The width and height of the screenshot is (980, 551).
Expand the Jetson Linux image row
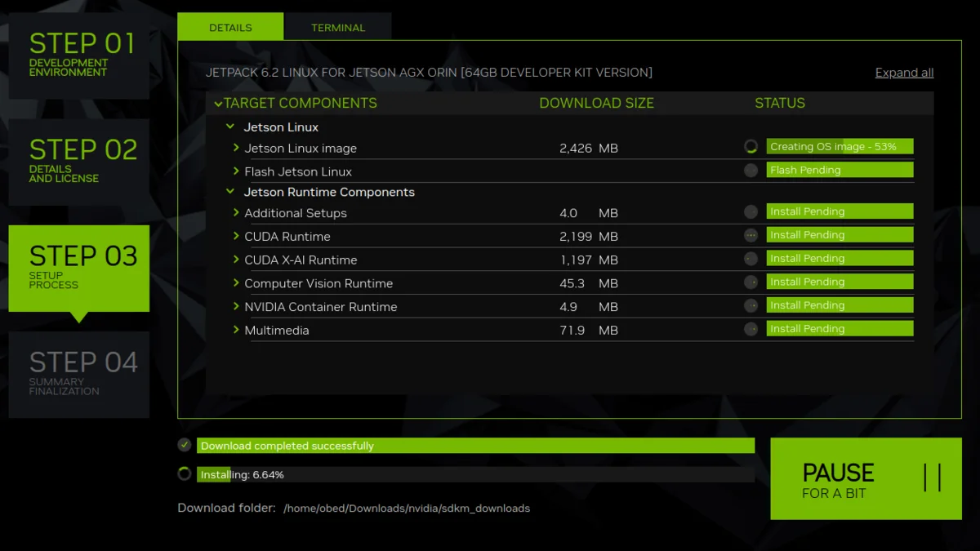236,148
